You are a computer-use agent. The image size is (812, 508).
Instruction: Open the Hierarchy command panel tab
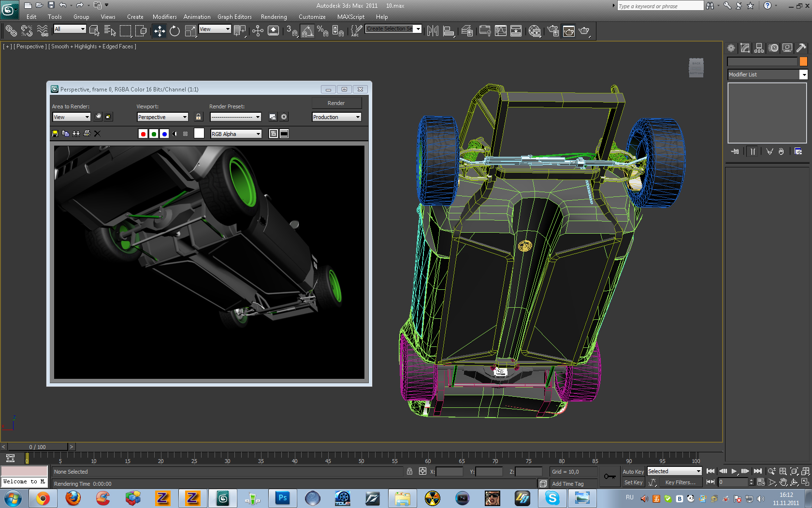(x=759, y=48)
